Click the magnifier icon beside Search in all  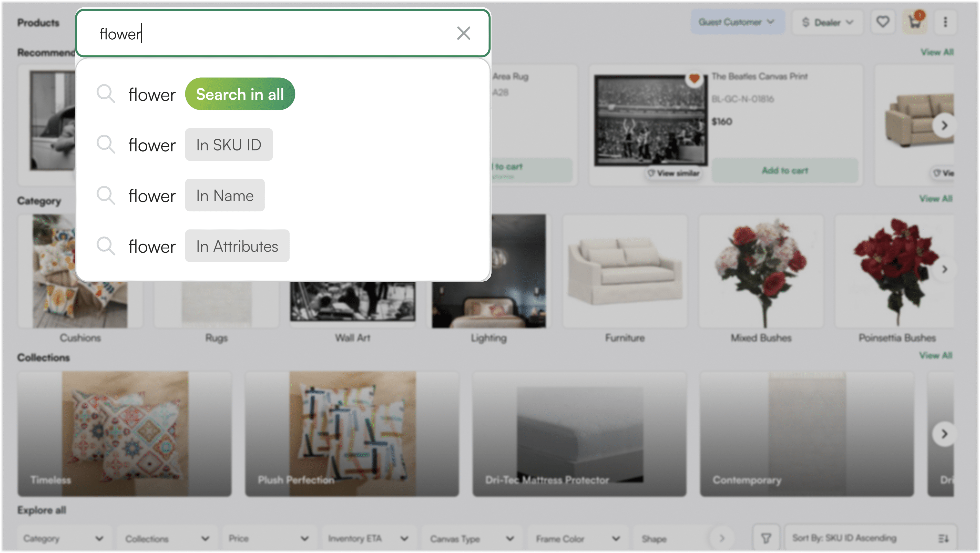105,94
